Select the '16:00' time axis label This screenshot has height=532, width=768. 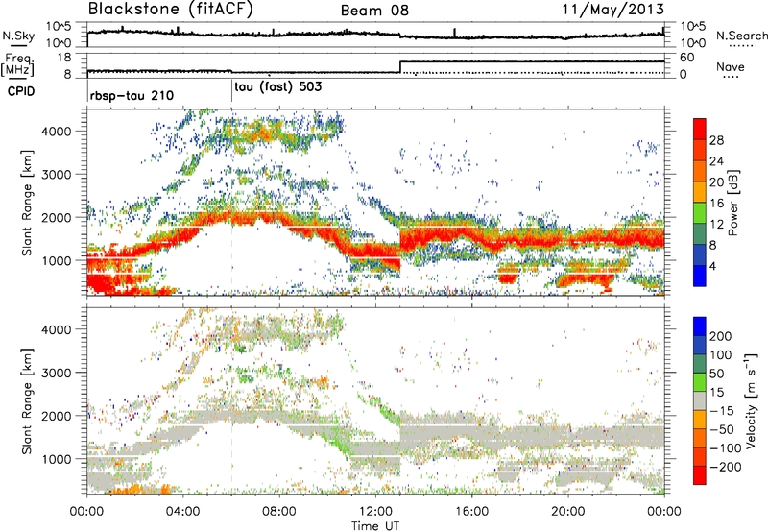point(471,512)
